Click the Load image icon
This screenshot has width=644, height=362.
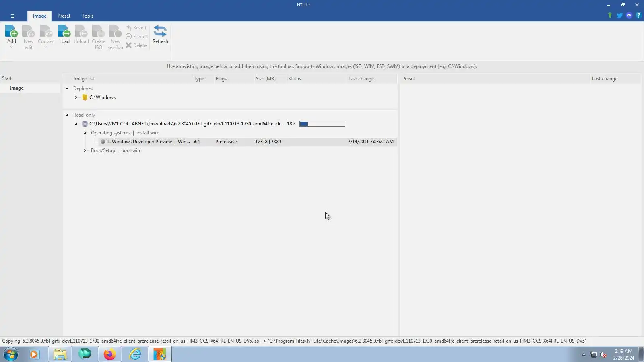pos(64,31)
